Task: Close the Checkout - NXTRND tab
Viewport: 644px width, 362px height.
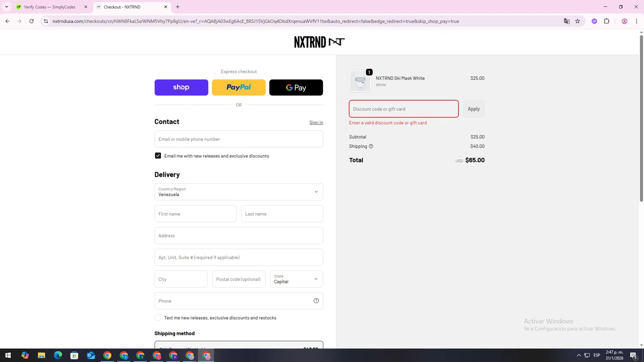Action: tap(166, 7)
